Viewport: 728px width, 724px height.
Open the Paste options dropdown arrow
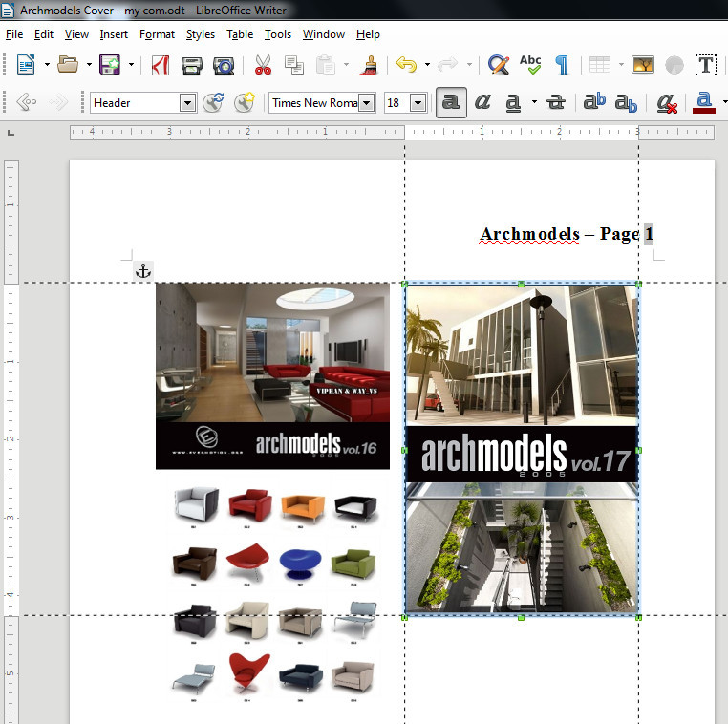coord(347,65)
